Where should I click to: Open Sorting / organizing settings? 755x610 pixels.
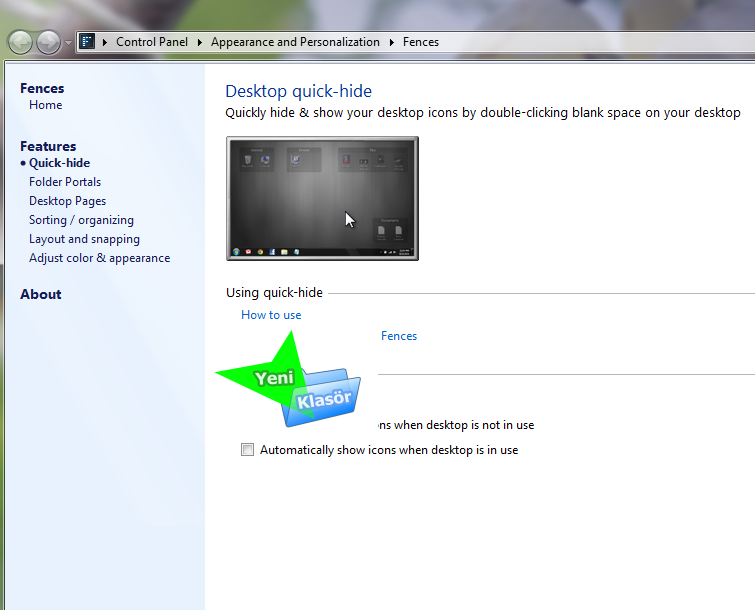coord(81,220)
